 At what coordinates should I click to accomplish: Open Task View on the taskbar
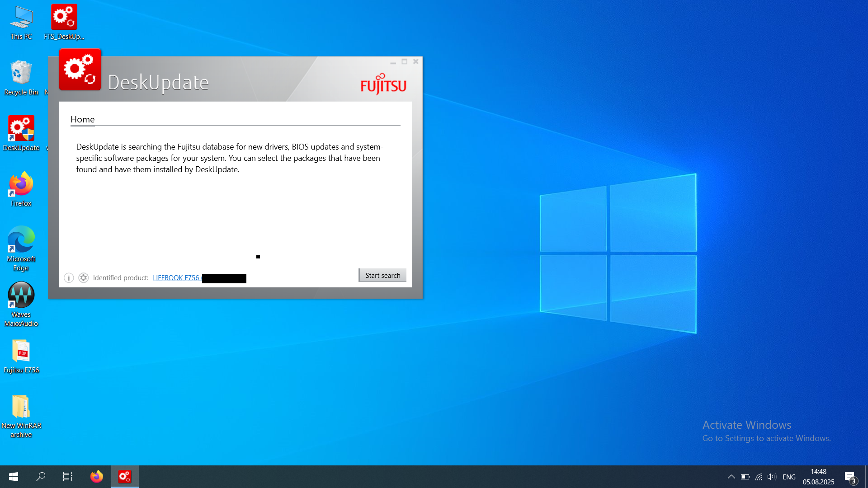(x=68, y=477)
